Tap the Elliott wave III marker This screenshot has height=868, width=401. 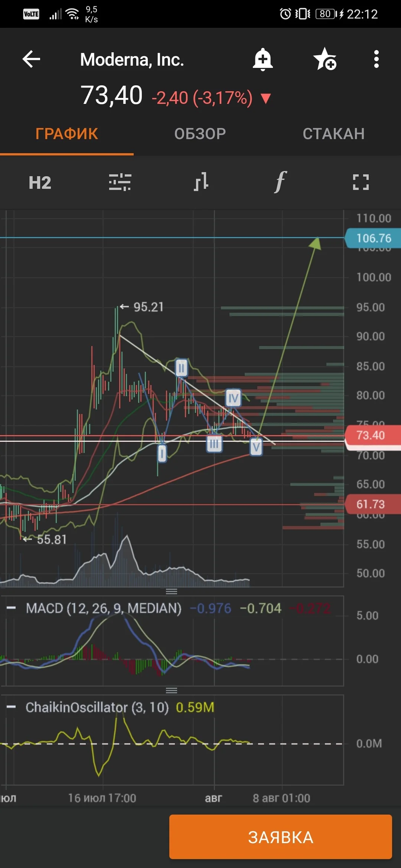[x=214, y=444]
